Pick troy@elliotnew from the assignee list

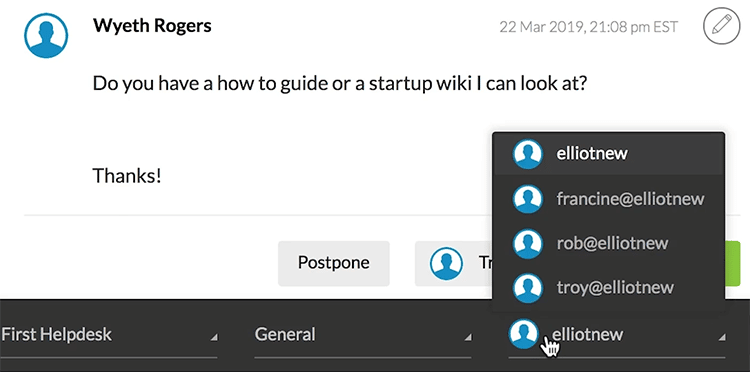tap(608, 287)
